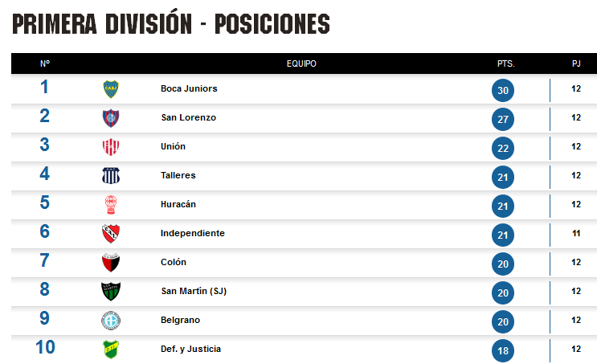Click the Independiente club crest

(111, 233)
